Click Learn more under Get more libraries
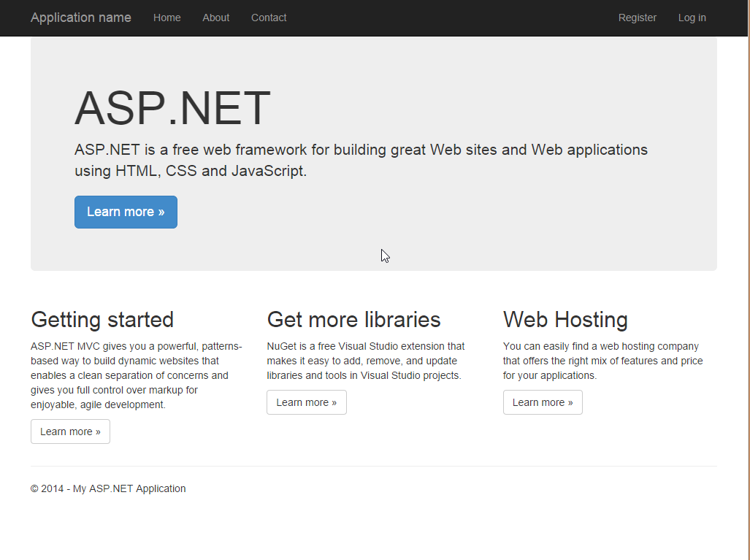Viewport: 750px width, 560px height. point(306,402)
